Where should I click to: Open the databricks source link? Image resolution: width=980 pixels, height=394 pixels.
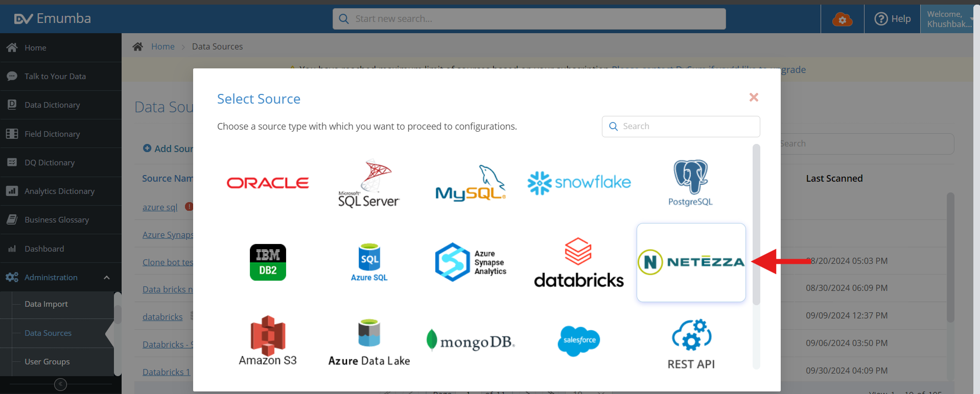pos(162,317)
